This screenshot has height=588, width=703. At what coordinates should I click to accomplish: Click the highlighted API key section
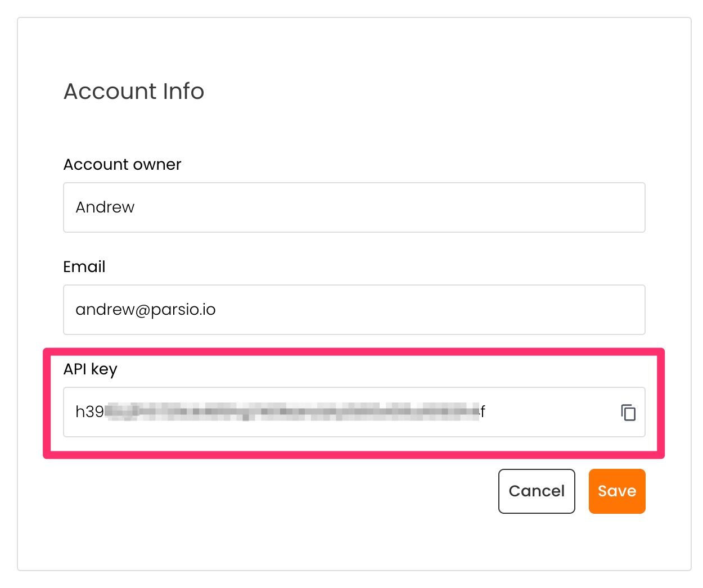pyautogui.click(x=353, y=402)
